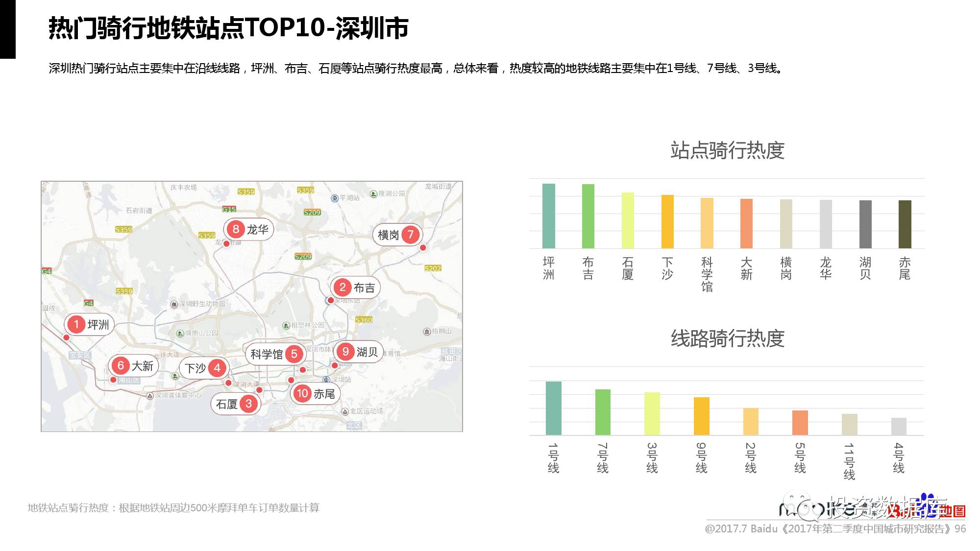Image resolution: width=980 pixels, height=551 pixels.
Task: Click the number 2 marker for 布吉
Action: tap(343, 287)
